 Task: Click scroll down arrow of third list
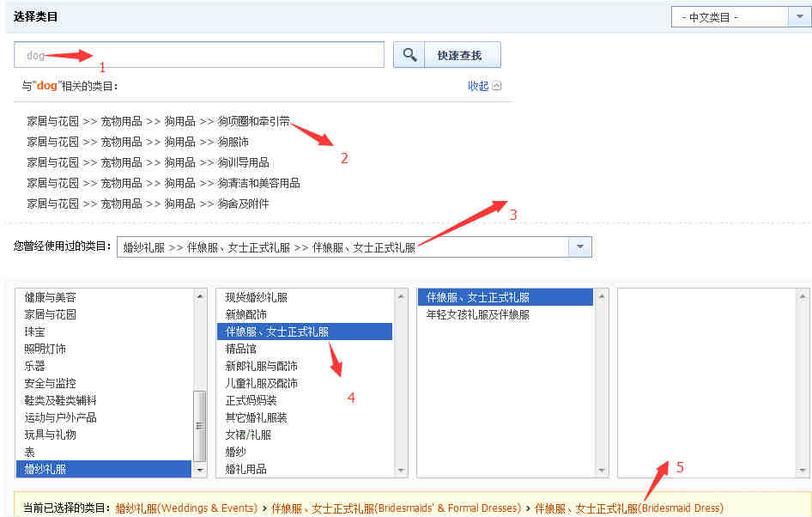pyautogui.click(x=602, y=471)
